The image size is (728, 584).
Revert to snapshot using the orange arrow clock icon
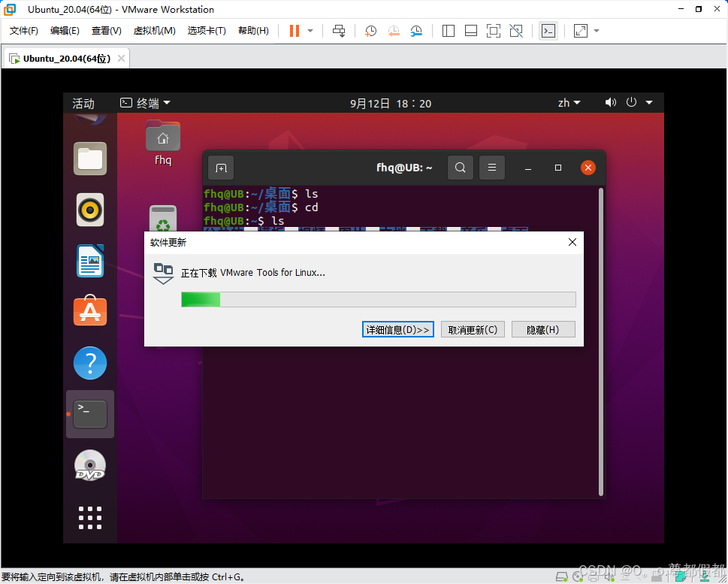click(x=393, y=31)
